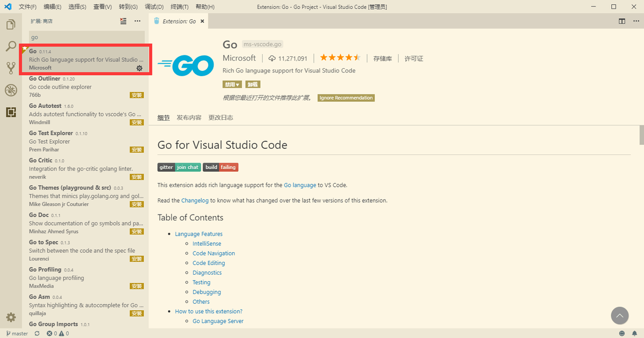Click the extensions search input field
This screenshot has width=644, height=338.
coord(86,38)
